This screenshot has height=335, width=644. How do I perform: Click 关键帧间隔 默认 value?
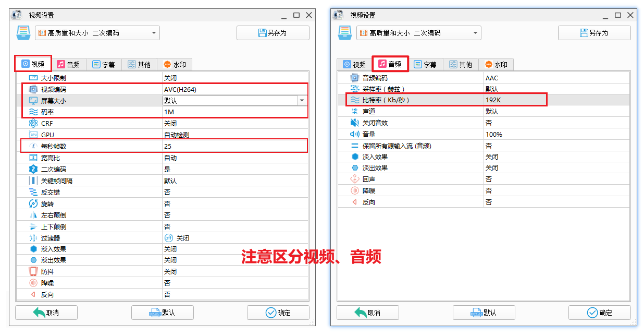coord(170,181)
